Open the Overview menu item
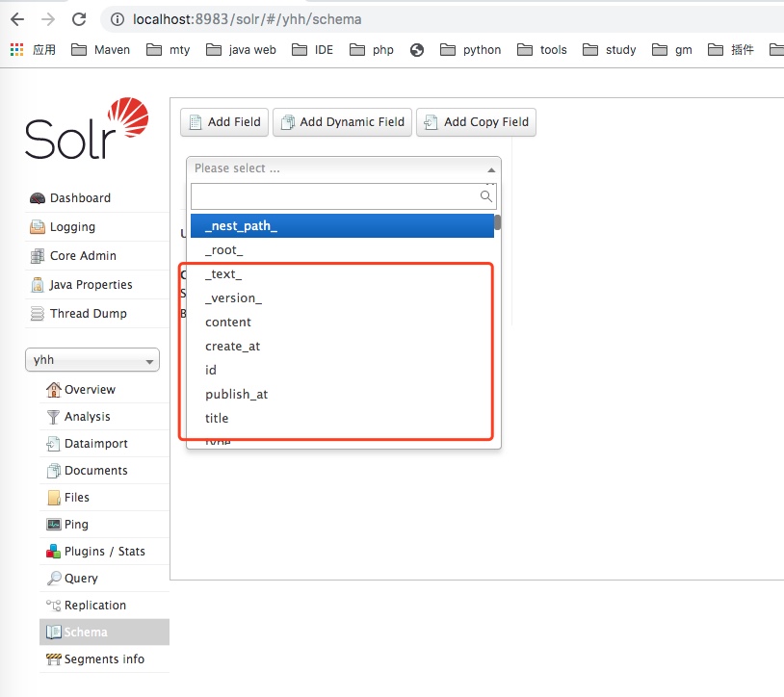 point(90,390)
